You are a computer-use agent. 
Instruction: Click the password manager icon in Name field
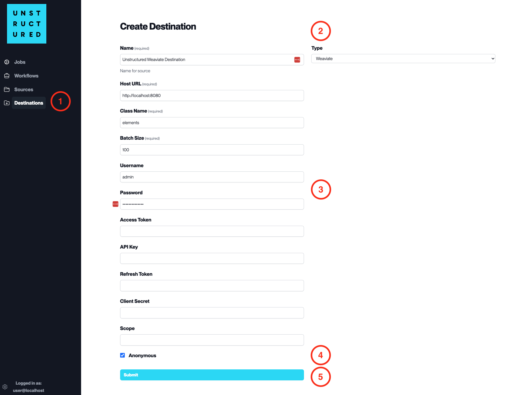click(x=297, y=60)
